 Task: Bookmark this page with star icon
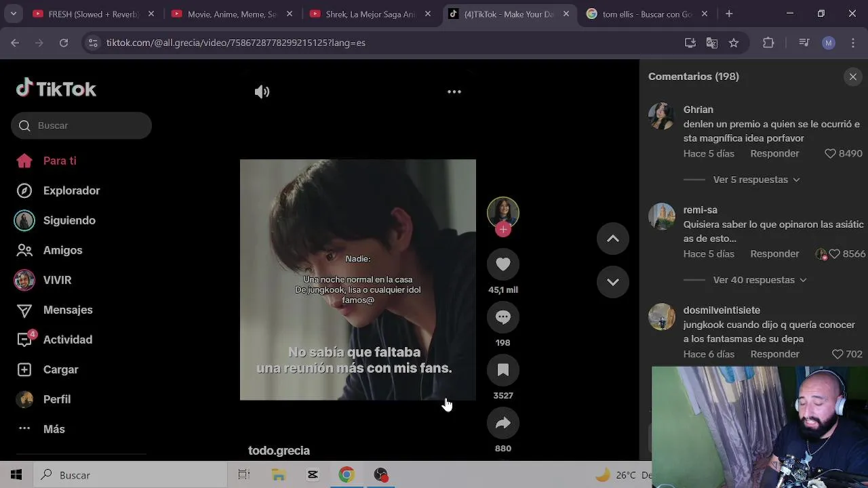pyautogui.click(x=734, y=43)
